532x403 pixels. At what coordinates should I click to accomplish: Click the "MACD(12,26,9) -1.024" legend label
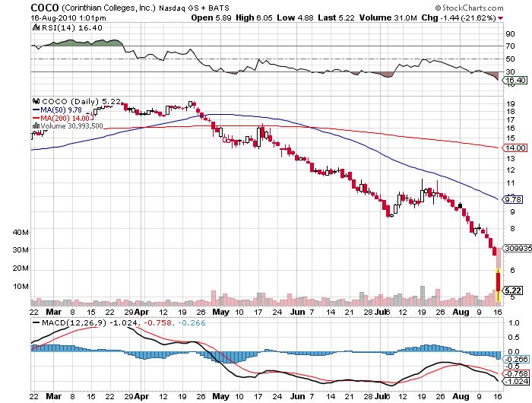pos(90,322)
